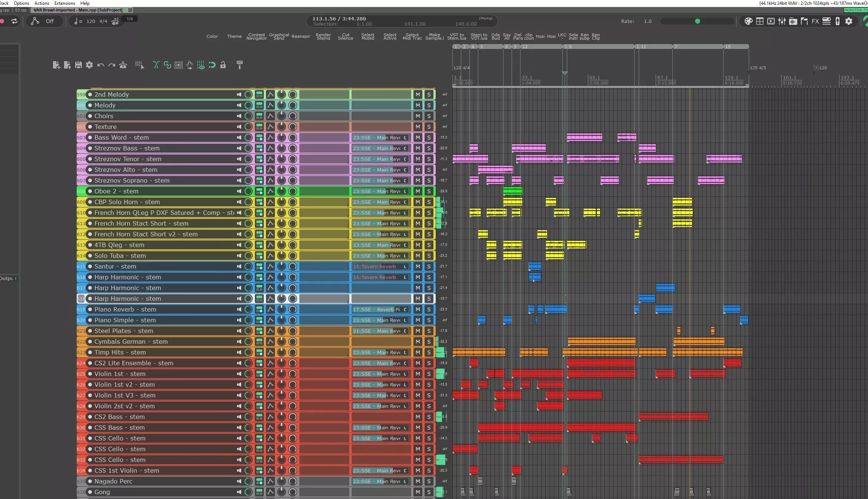Click the envelope icon on the Melody track
868x499 pixels.
click(270, 105)
